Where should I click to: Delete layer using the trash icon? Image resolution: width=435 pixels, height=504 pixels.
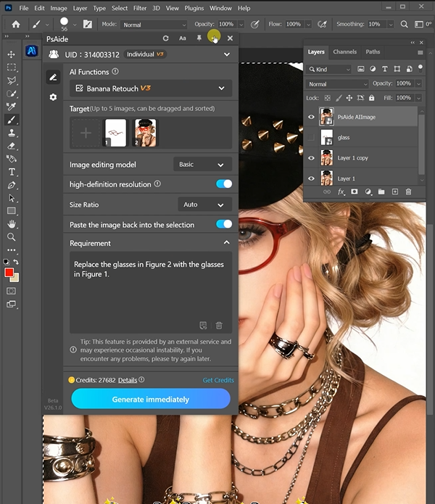click(x=408, y=192)
